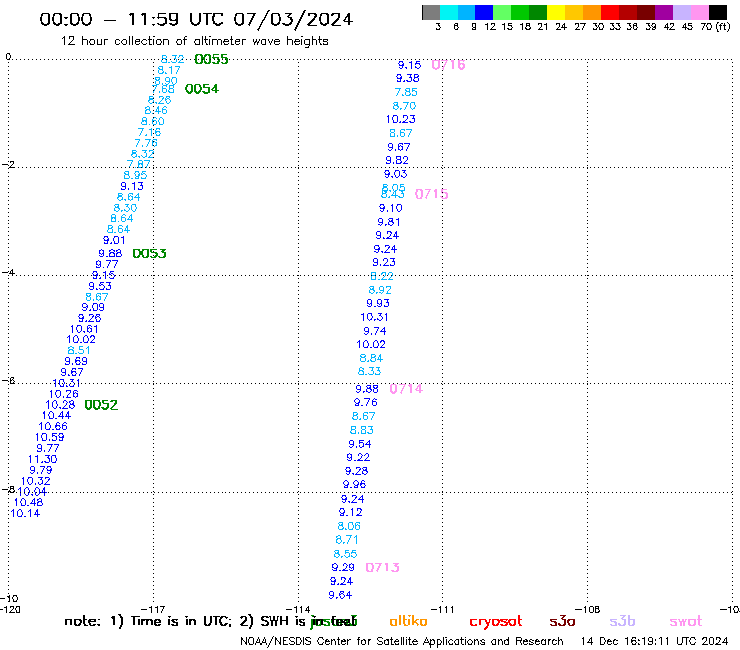The width and height of the screenshot is (740, 650).
Task: Click the timestamp '14 Dec 16:19:11 UTC 2024'
Action: coord(654,642)
